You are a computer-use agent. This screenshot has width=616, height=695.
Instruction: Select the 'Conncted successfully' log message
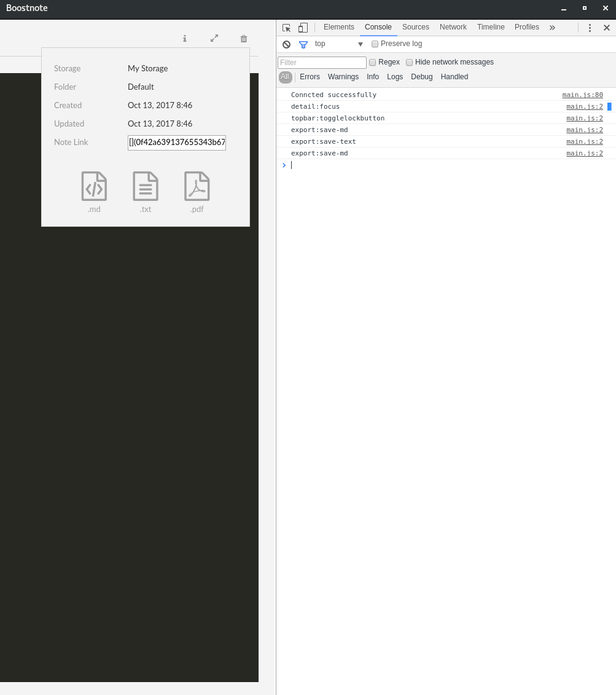[x=333, y=95]
